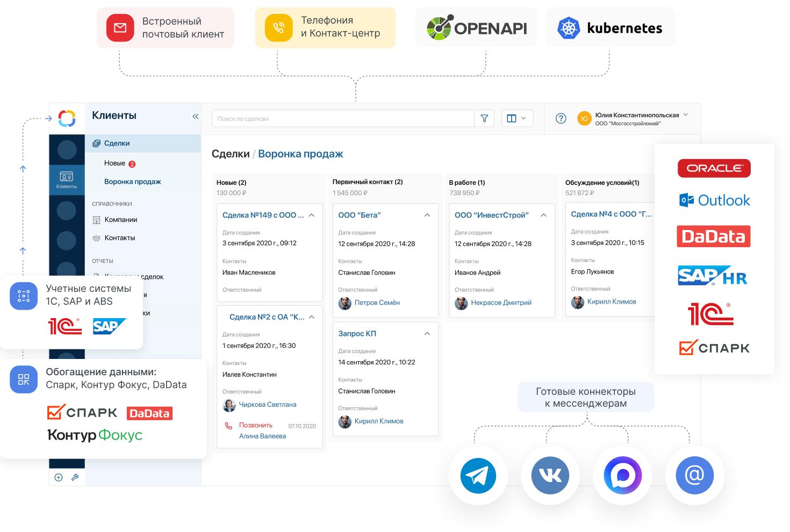Click the blue @ email connector icon
This screenshot has width=790, height=532.
694,476
